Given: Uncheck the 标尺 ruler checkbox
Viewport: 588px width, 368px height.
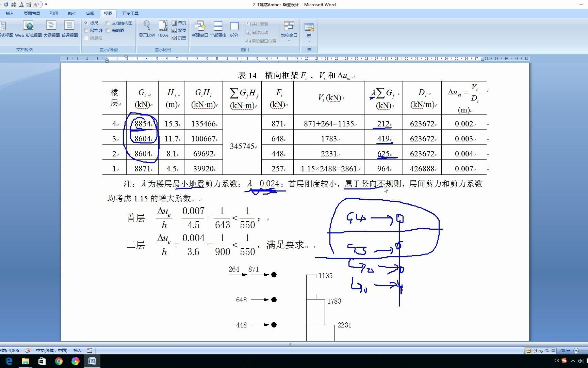Looking at the screenshot, I should [86, 23].
